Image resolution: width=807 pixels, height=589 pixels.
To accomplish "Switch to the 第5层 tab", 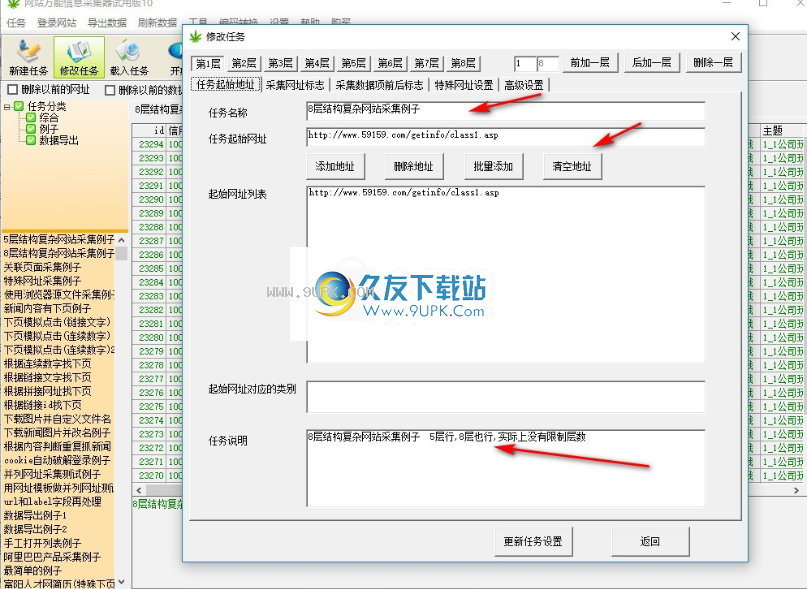I will pos(354,63).
